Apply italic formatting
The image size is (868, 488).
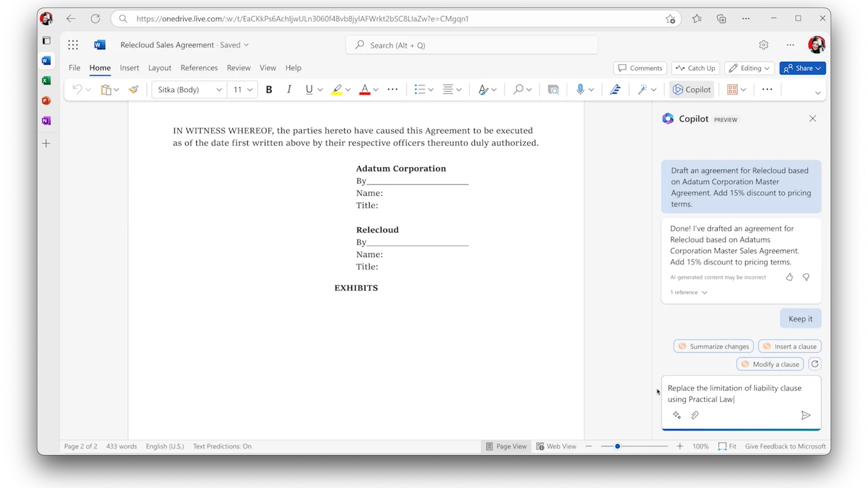[x=289, y=89]
